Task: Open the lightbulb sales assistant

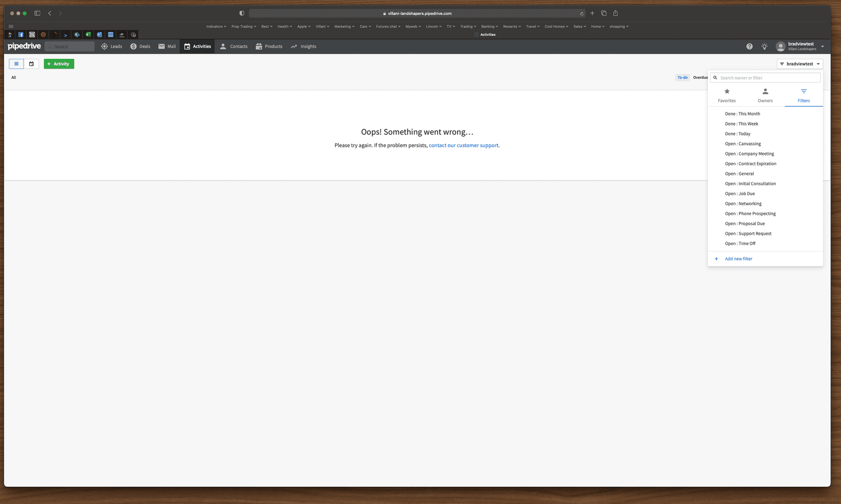Action: pos(764,47)
